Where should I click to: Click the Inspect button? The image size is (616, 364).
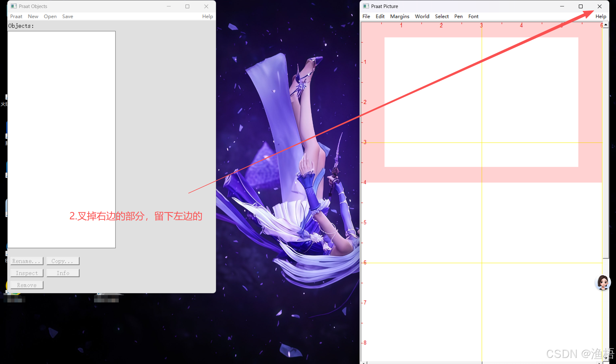click(x=27, y=273)
